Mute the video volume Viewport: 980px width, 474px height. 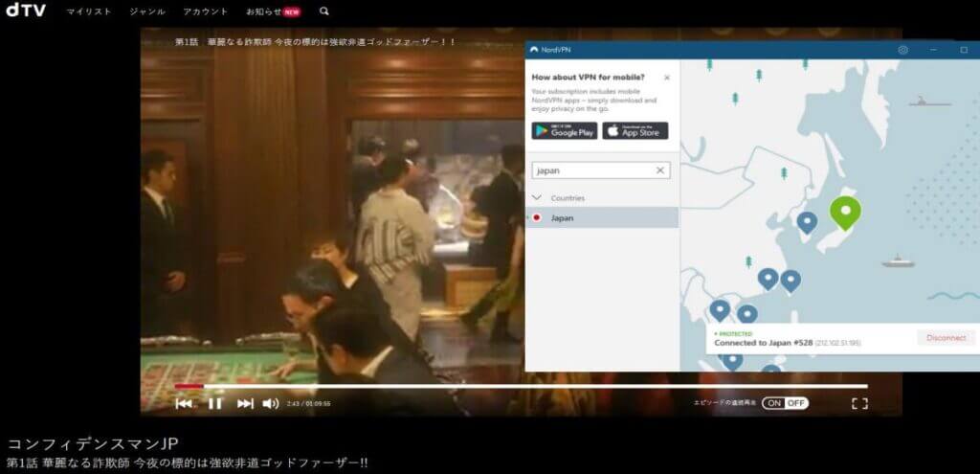271,404
